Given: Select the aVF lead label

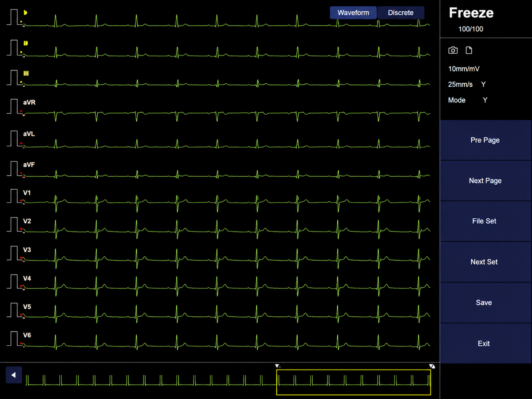Looking at the screenshot, I should tap(29, 165).
